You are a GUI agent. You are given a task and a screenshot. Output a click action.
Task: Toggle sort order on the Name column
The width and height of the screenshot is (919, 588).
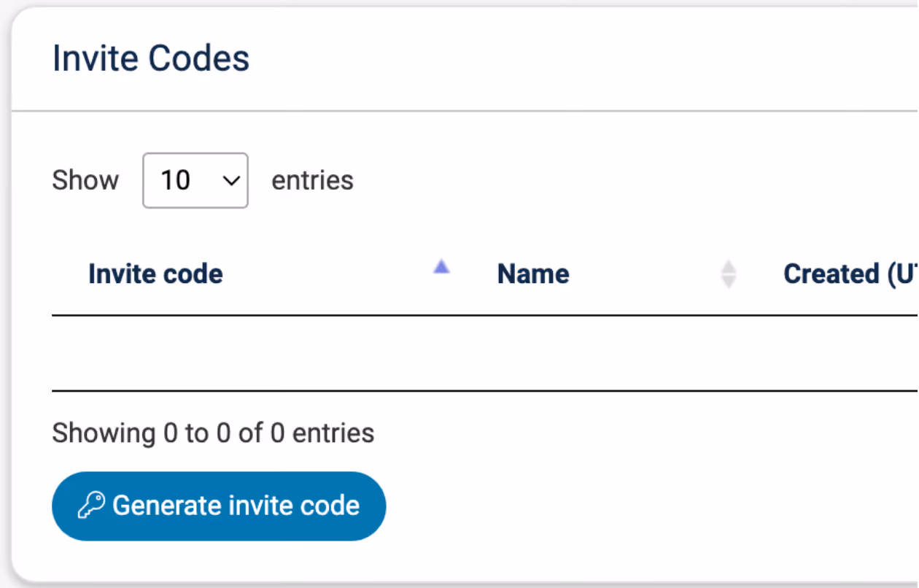pyautogui.click(x=532, y=274)
